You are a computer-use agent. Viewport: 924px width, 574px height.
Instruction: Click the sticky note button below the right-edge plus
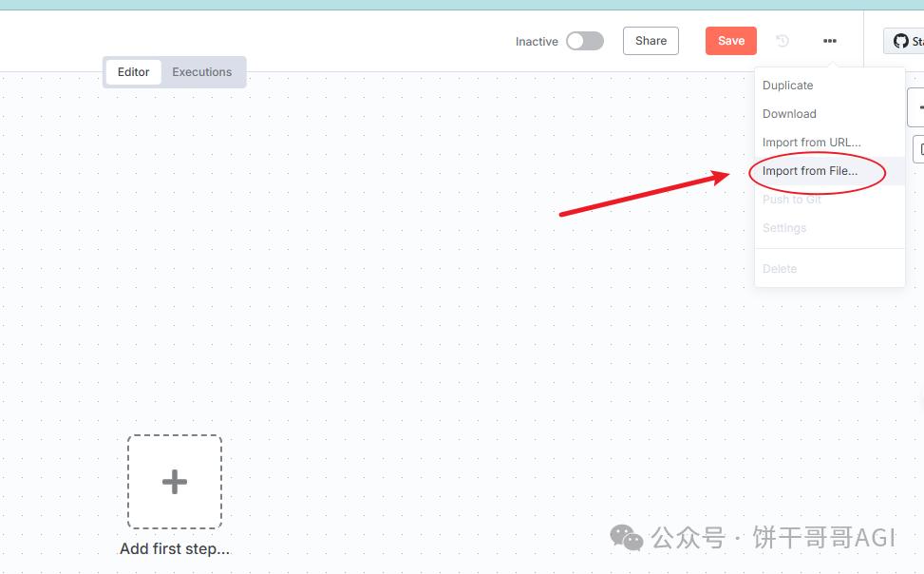pyautogui.click(x=918, y=149)
